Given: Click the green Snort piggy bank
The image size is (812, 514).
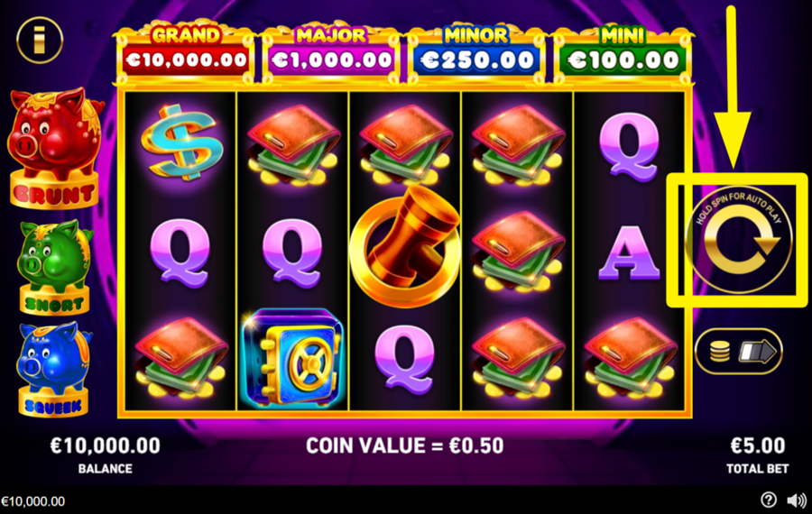Looking at the screenshot, I should click(x=54, y=267).
